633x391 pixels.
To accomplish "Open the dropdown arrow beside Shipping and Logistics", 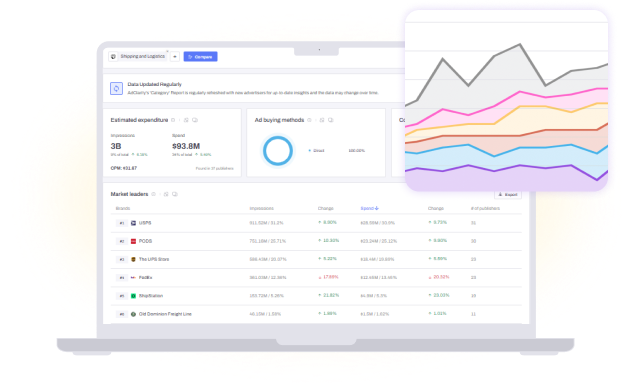I will tap(175, 56).
